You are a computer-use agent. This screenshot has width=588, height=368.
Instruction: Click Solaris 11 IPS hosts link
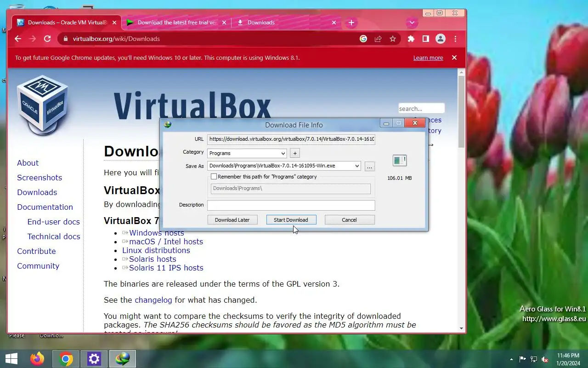point(166,268)
